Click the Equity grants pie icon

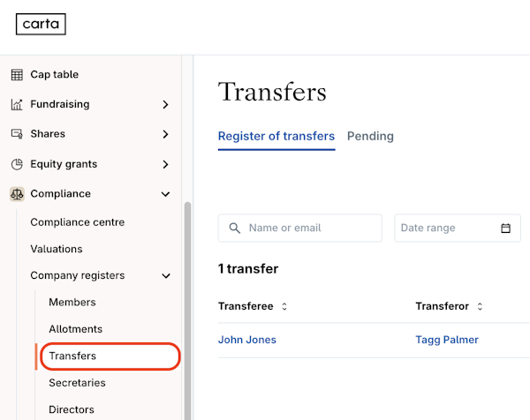point(17,164)
